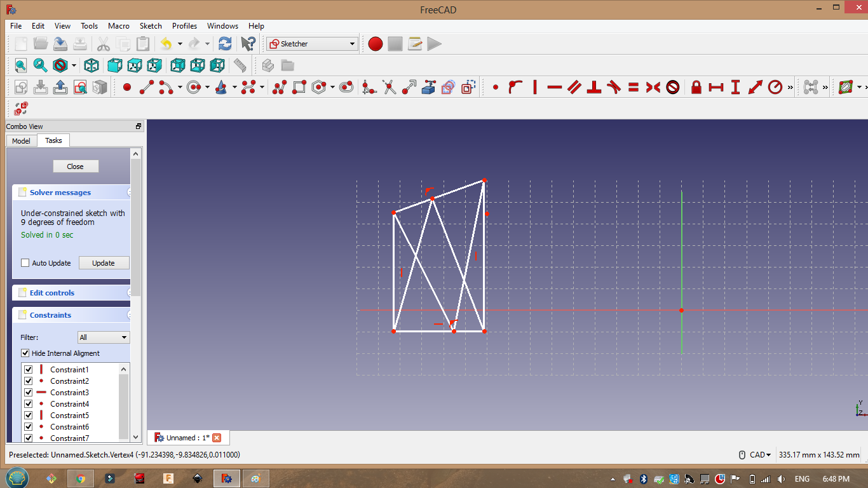
Task: Apply perpendicular constraint
Action: point(594,87)
